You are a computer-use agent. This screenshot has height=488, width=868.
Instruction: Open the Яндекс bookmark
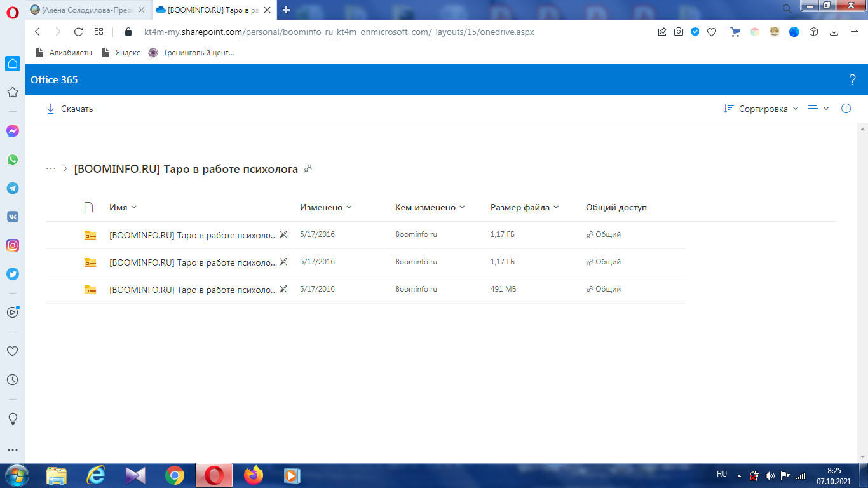click(121, 53)
